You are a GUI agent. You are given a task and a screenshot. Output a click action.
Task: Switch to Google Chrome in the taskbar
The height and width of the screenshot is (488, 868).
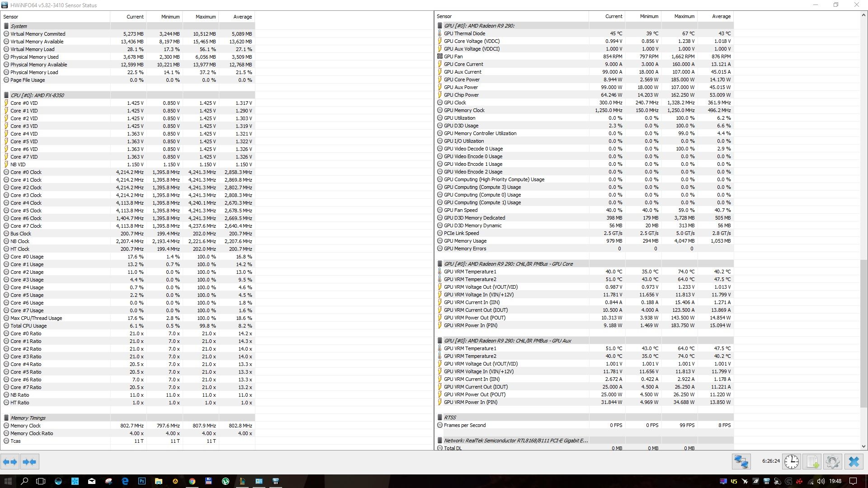[192, 481]
